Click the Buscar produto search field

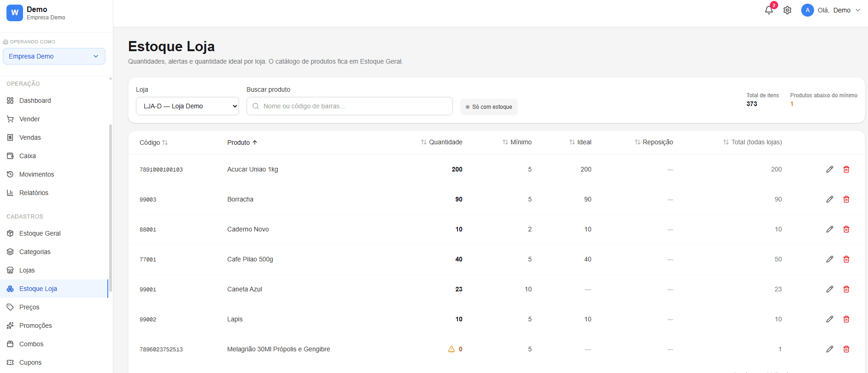tap(350, 106)
